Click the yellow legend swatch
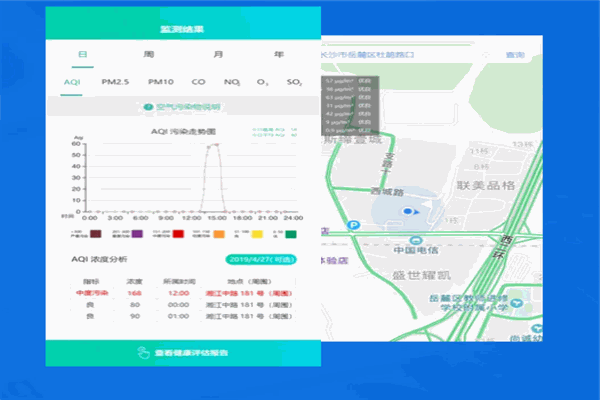600x400 pixels. 257,234
